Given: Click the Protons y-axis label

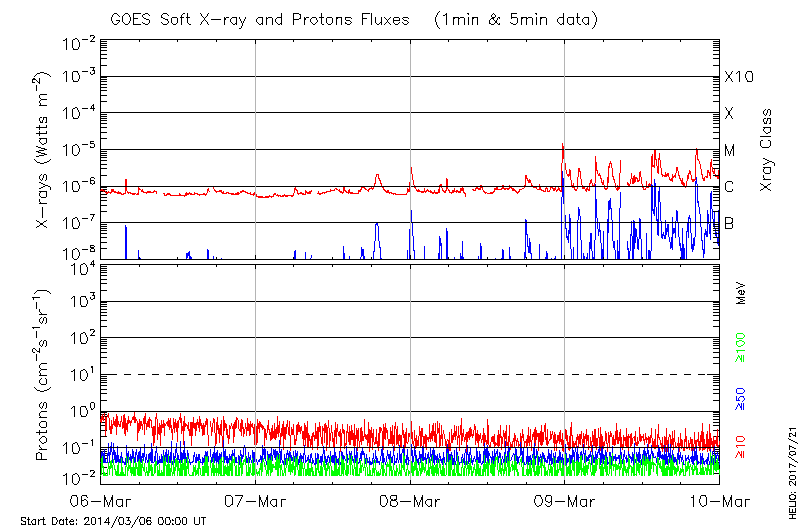Looking at the screenshot, I should point(44,376).
